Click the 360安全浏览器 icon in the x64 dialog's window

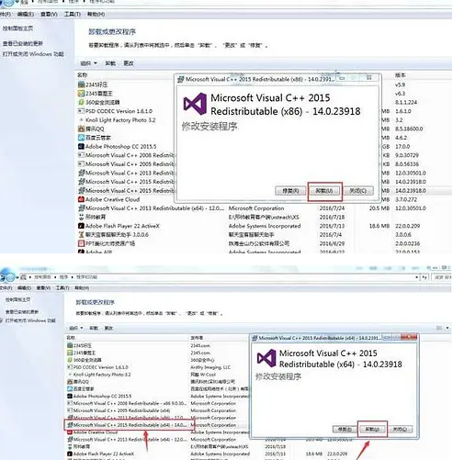click(x=70, y=360)
